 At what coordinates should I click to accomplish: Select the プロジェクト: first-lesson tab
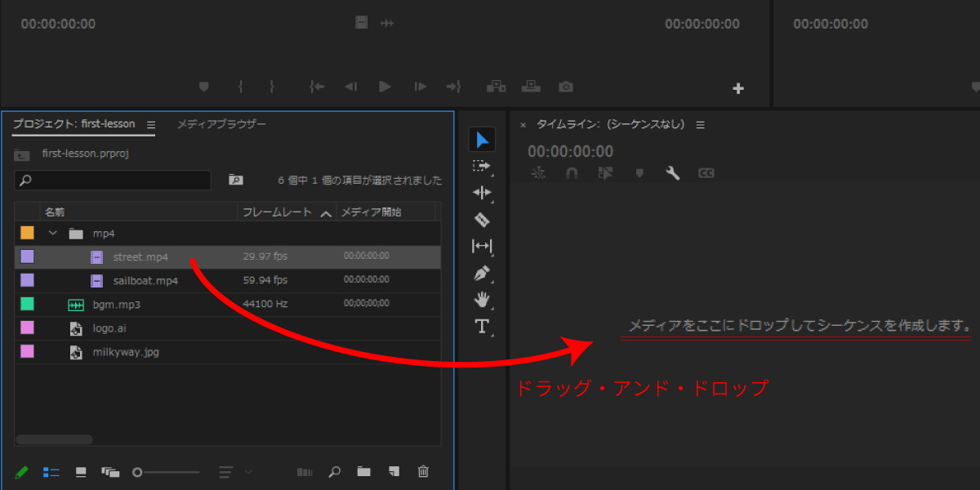(x=73, y=124)
